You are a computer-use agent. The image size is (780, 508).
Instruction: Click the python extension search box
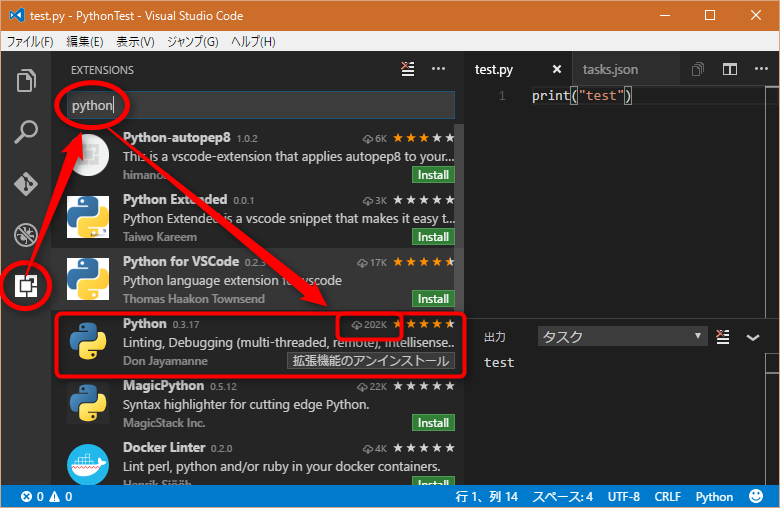[261, 105]
